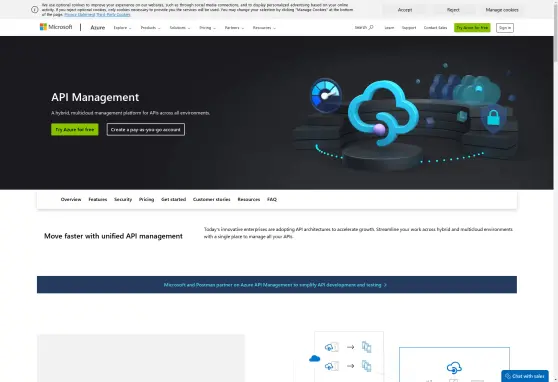Screen dimensions: 558x382
Task: Click the blue cloud diagram icon
Action: (314, 359)
